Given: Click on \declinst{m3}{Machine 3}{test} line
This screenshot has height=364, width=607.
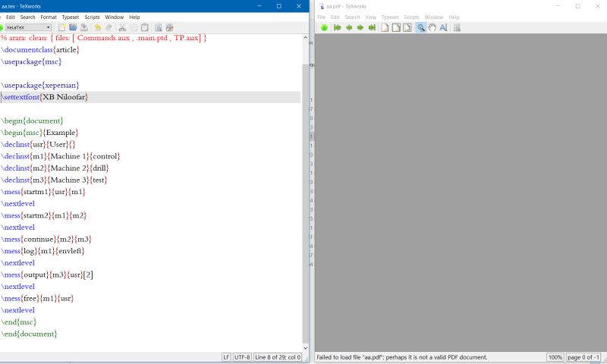Looking at the screenshot, I should click(x=54, y=180).
